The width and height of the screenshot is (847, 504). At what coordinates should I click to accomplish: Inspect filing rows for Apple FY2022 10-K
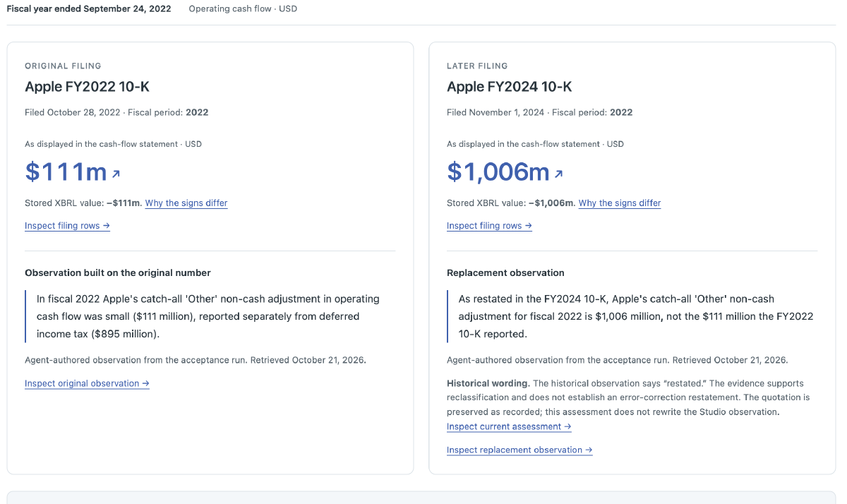coord(67,226)
